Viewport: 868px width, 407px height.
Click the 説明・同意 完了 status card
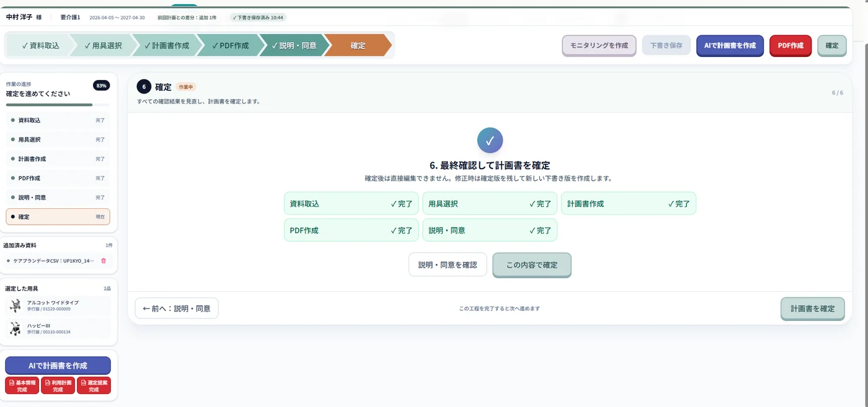(490, 230)
